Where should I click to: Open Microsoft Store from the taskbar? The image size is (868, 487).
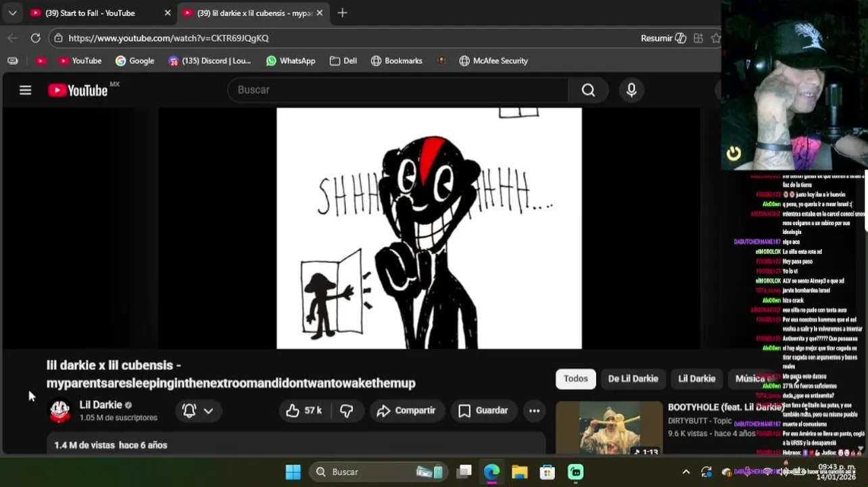pyautogui.click(x=548, y=472)
